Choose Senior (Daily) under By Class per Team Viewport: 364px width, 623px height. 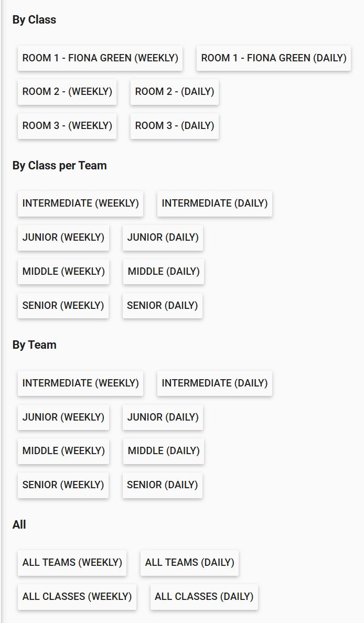pos(163,306)
